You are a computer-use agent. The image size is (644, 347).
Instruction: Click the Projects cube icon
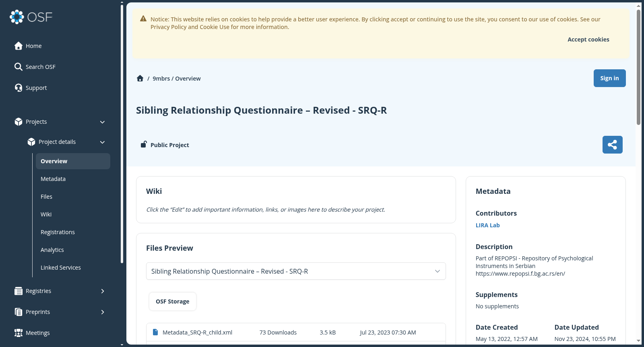[18, 122]
